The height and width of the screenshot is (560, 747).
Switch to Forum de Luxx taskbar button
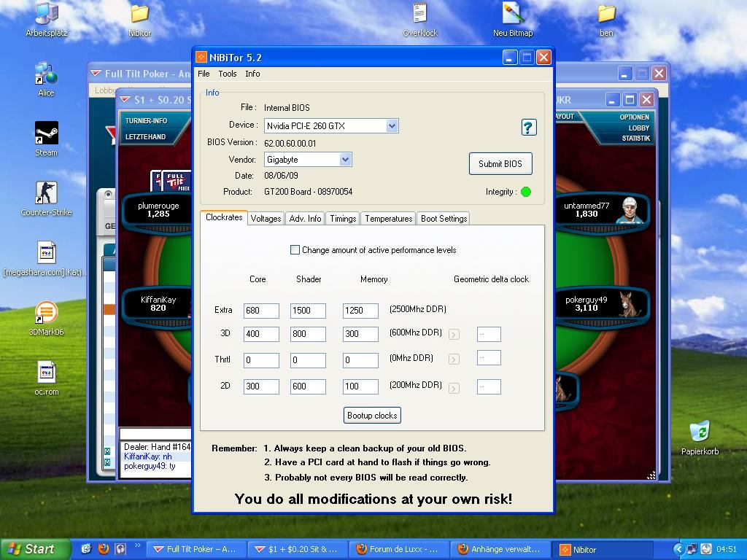point(400,550)
